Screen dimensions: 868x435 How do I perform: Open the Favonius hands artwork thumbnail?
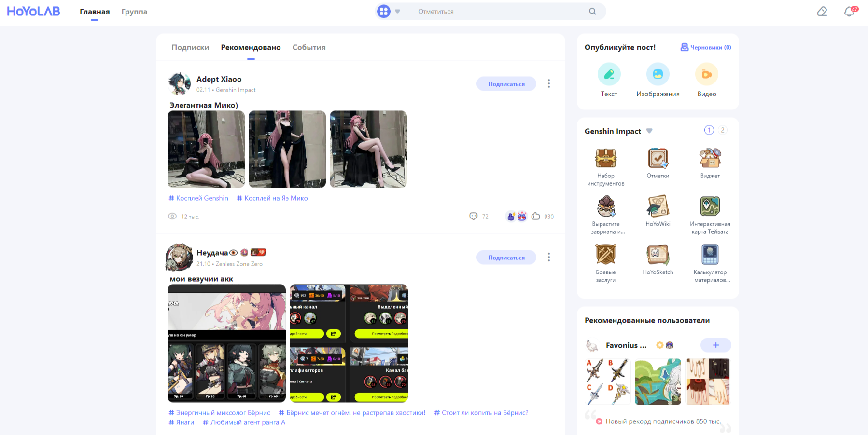708,381
